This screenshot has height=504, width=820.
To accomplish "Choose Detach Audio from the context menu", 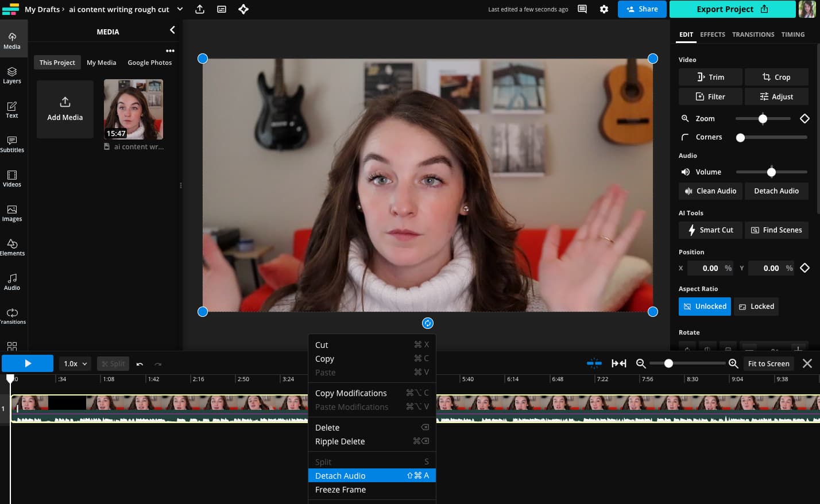I will (341, 475).
